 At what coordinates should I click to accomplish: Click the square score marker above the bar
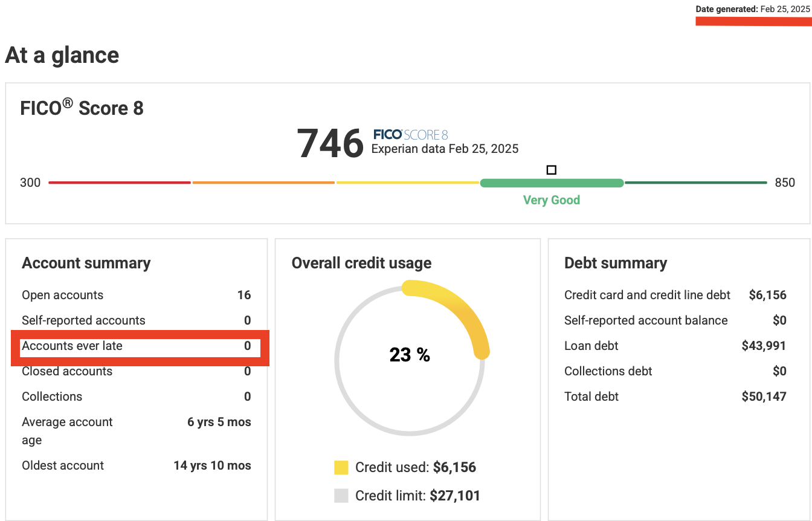coord(551,170)
